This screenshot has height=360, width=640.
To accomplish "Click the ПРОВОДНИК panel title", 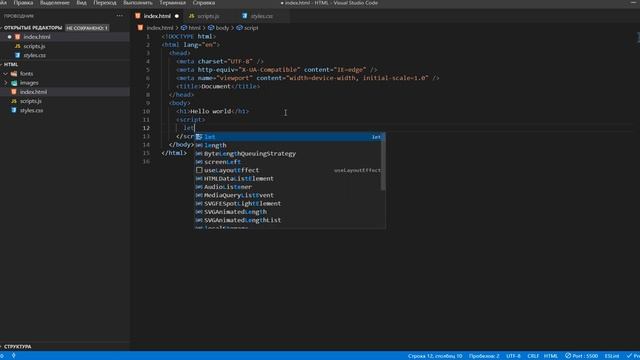I will 19,16.
